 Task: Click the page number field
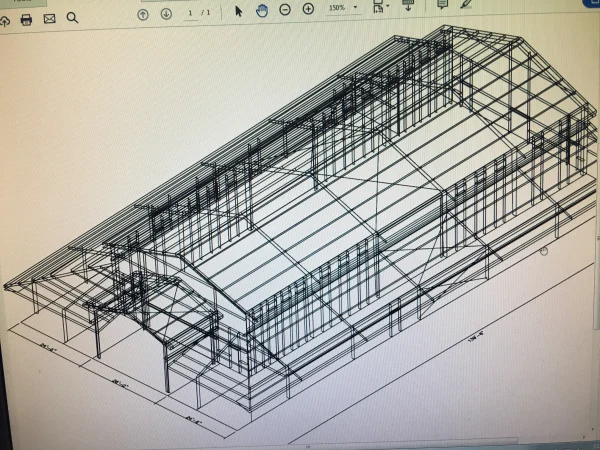(x=190, y=13)
